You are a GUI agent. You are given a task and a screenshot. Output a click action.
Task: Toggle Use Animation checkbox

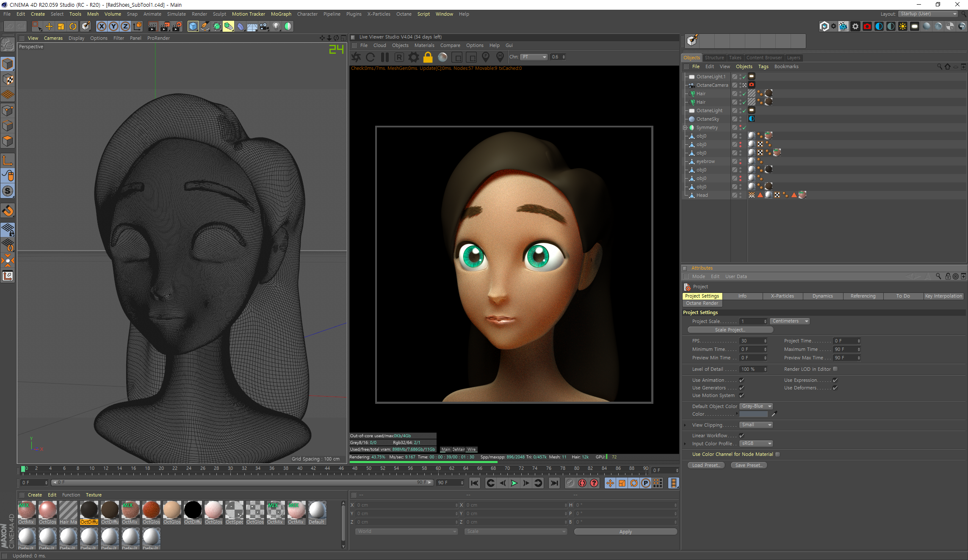point(741,380)
